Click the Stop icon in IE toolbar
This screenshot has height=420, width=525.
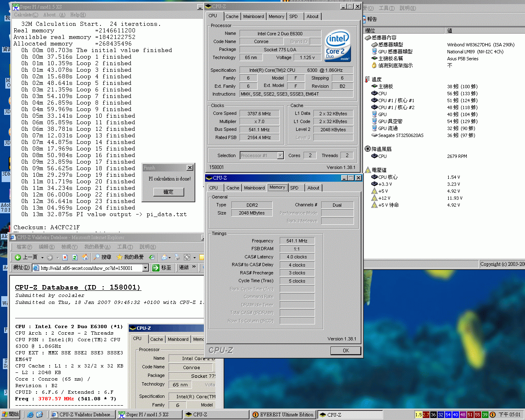click(x=65, y=257)
